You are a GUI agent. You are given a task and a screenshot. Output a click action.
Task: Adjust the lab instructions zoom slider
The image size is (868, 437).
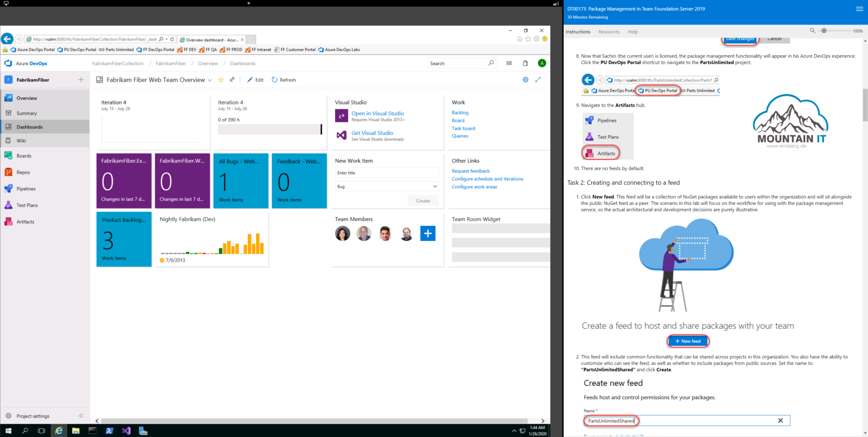coord(823,30)
